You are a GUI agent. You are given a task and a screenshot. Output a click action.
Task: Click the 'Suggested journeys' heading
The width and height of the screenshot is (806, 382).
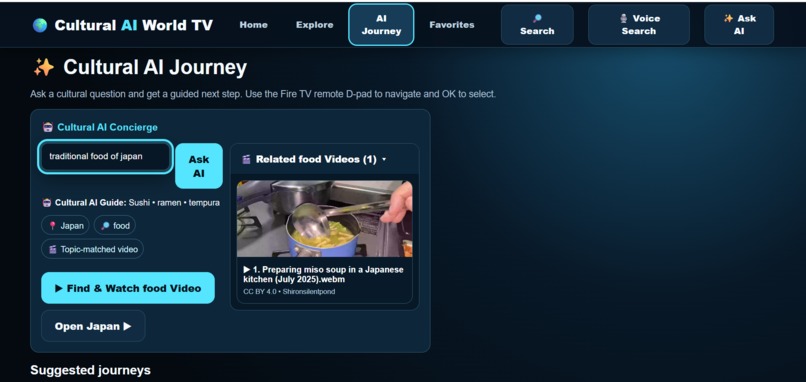(90, 370)
